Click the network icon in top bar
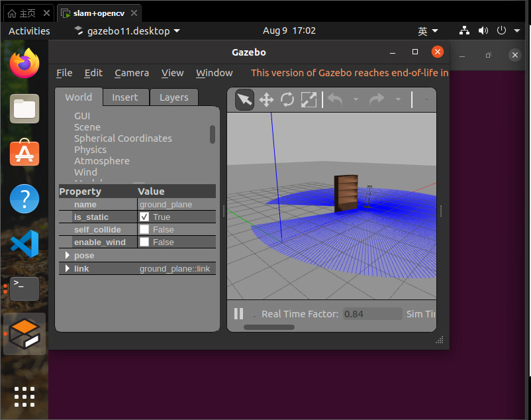This screenshot has height=420, width=531. point(464,31)
